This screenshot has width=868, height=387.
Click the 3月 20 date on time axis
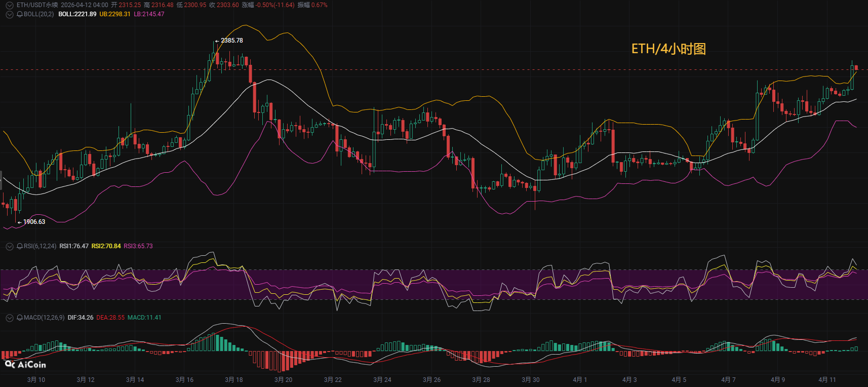283,379
